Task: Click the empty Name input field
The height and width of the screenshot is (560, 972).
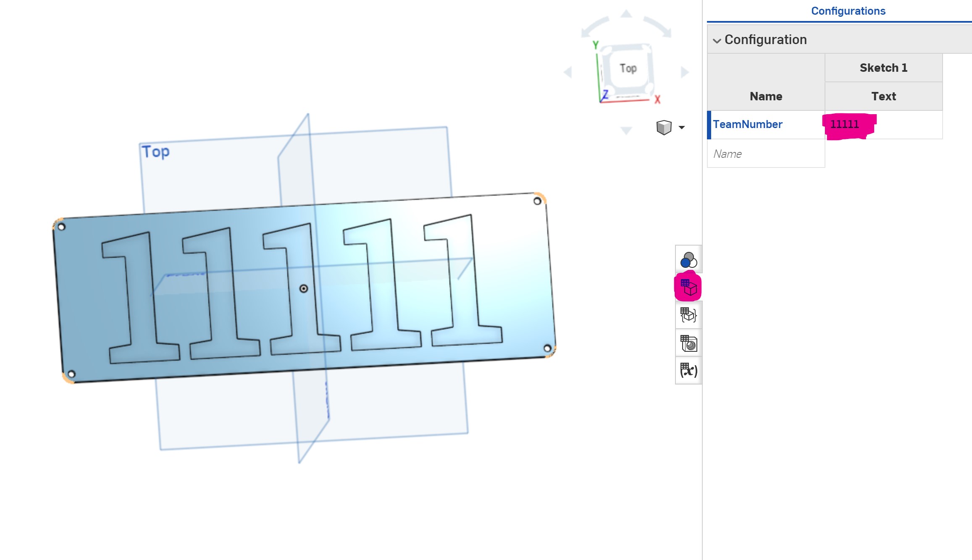Action: pos(765,154)
